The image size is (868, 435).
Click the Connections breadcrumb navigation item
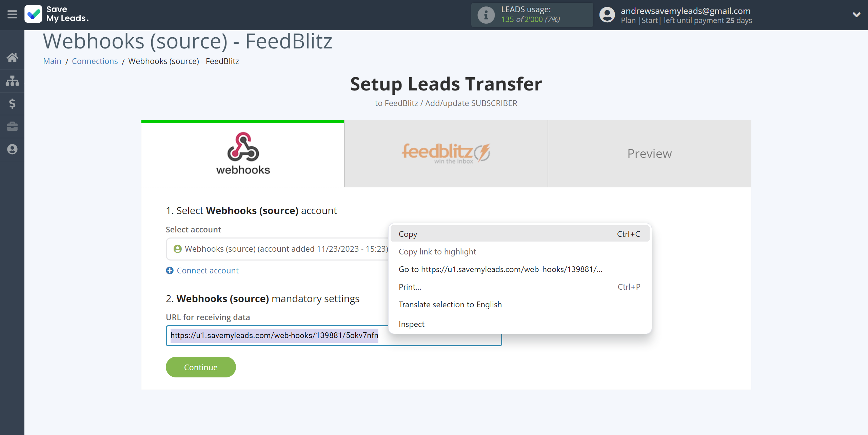[x=94, y=61]
